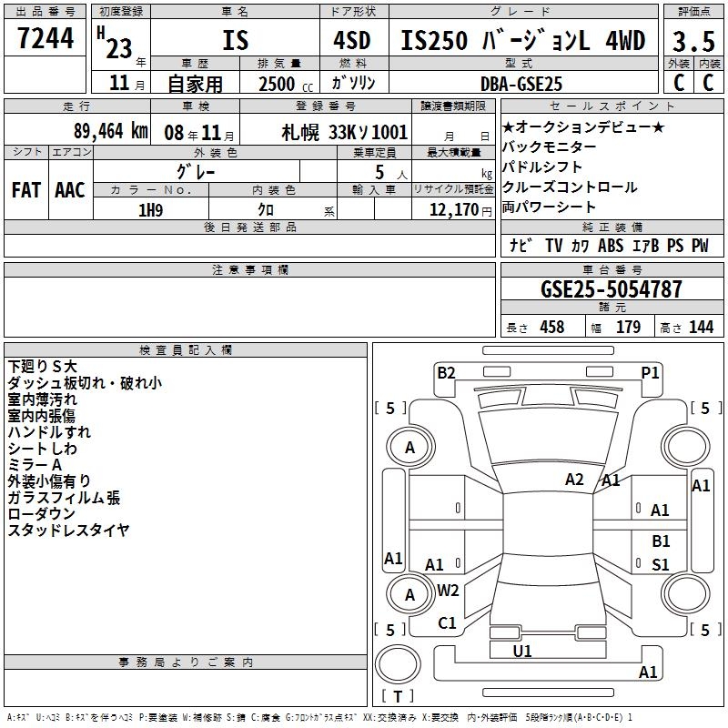Select the 検査員記入欄 section header
Screen dimensions: 728x728
[186, 350]
